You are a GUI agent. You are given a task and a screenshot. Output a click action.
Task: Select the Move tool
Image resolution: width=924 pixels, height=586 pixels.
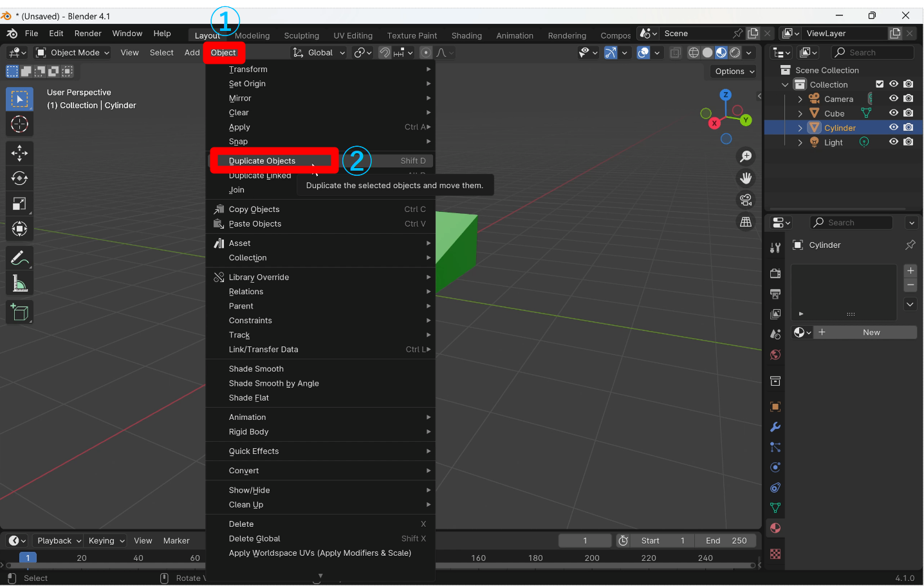click(19, 153)
